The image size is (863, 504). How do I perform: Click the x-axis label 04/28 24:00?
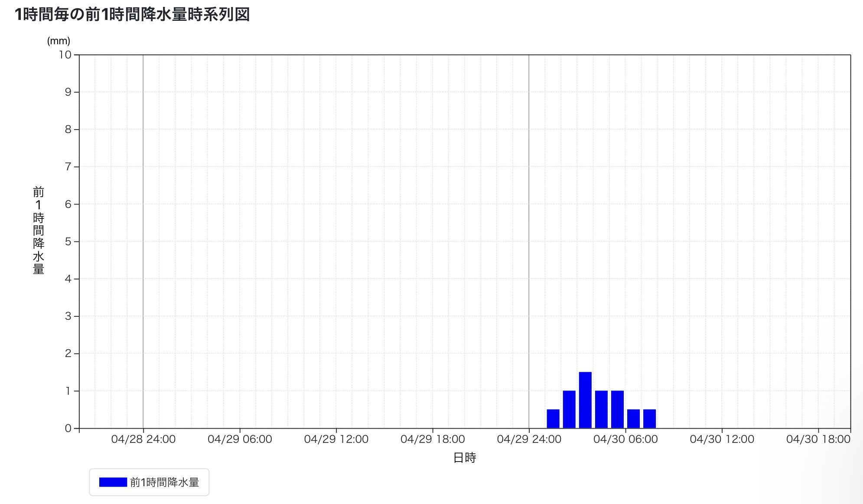143,439
